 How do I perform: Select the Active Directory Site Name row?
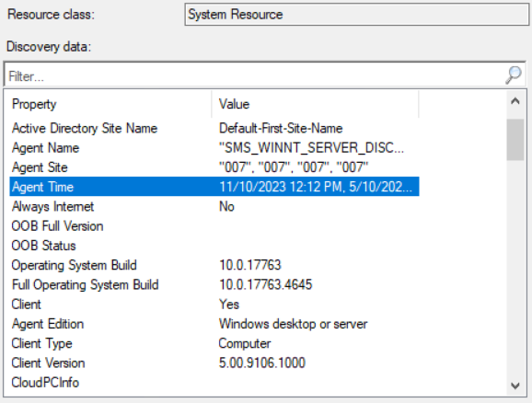click(x=214, y=128)
